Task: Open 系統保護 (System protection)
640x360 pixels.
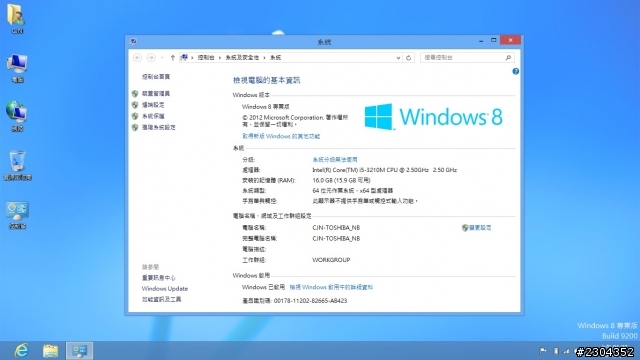Action: [153, 116]
